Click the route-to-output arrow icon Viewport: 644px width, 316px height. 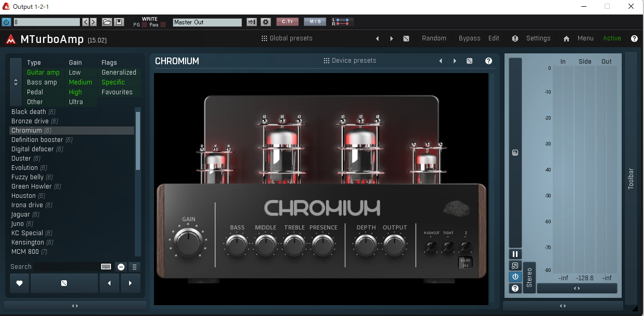pyautogui.click(x=251, y=22)
